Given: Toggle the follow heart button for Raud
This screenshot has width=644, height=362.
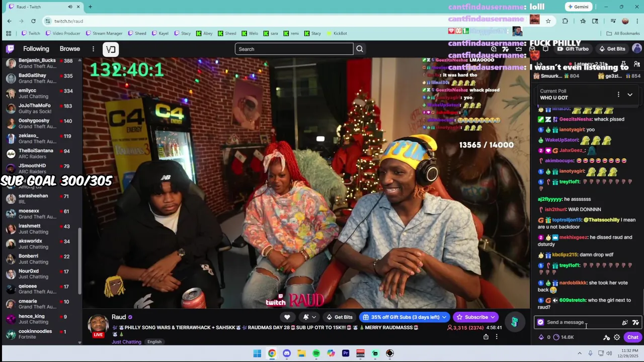Looking at the screenshot, I should click(x=287, y=317).
